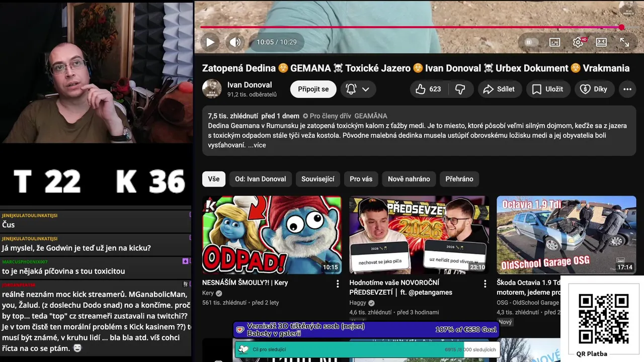Screen dimensions: 644x362
Task: Select the Související chip
Action: click(317, 179)
